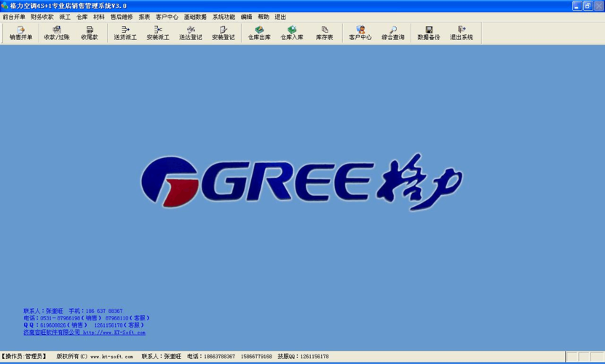Select the QQ：619608826 contact line
The height and width of the screenshot is (364, 605).
pyautogui.click(x=84, y=325)
